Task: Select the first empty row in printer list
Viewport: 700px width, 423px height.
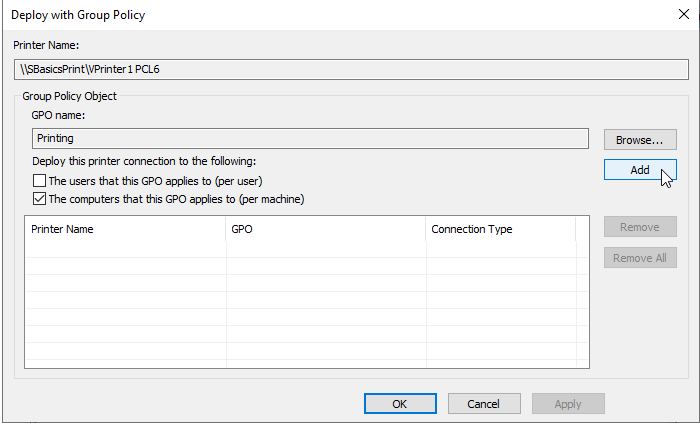Action: coord(307,249)
